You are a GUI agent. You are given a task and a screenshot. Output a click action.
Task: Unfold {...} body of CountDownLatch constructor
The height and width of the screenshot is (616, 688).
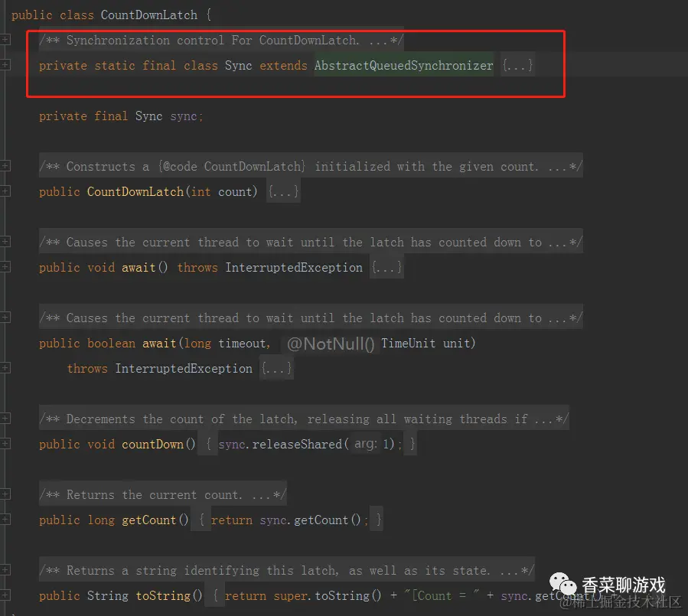(x=283, y=192)
